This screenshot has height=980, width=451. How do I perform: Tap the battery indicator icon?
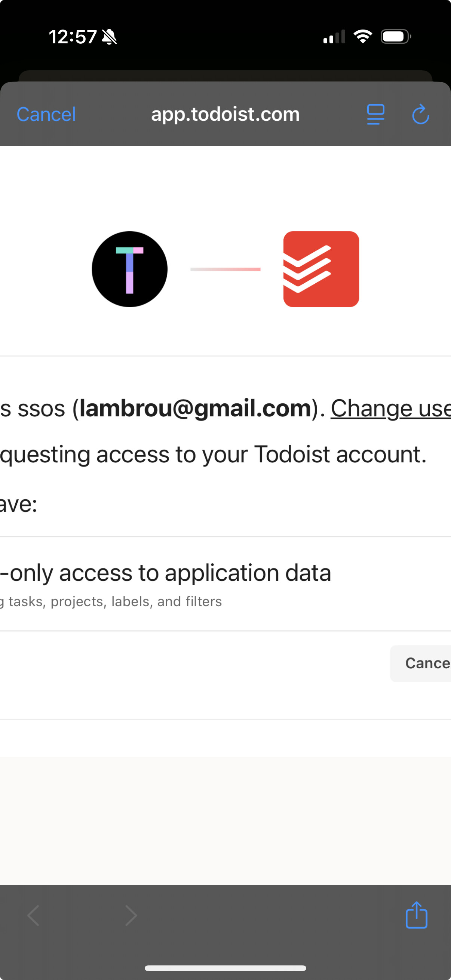395,37
